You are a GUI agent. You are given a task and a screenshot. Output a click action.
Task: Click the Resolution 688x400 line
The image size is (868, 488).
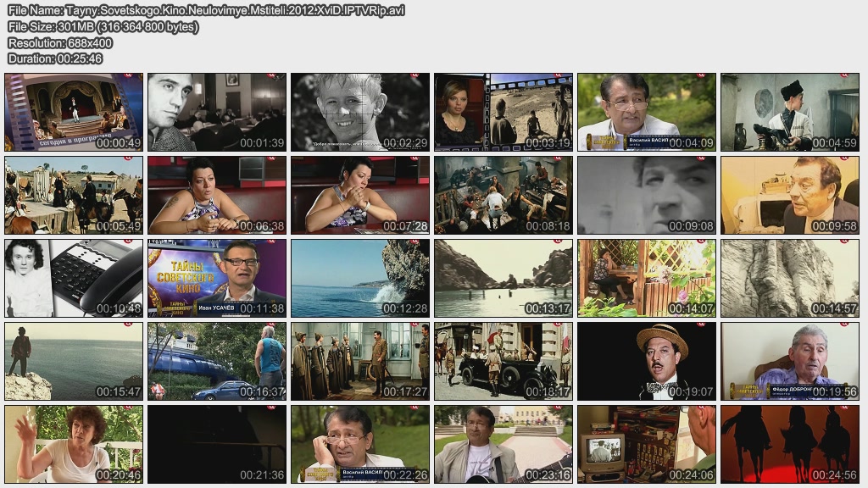pos(60,42)
